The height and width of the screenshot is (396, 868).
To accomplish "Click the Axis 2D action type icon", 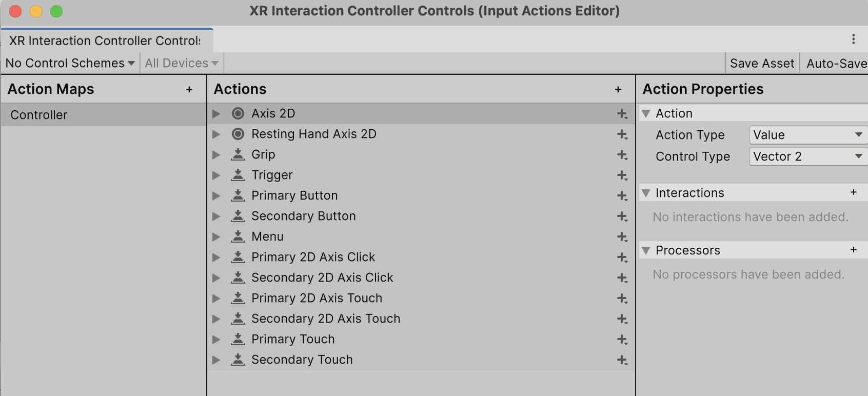I will coord(238,113).
